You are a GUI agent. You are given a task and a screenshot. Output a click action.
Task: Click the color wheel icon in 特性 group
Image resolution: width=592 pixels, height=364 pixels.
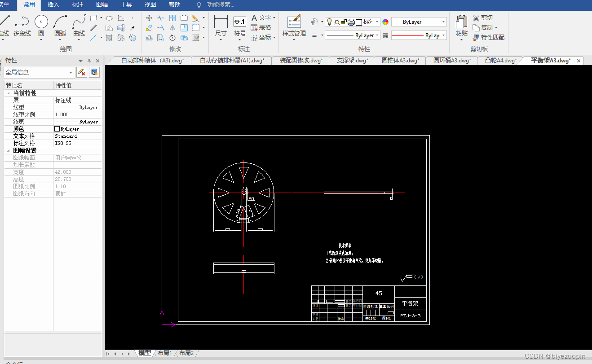(x=385, y=22)
